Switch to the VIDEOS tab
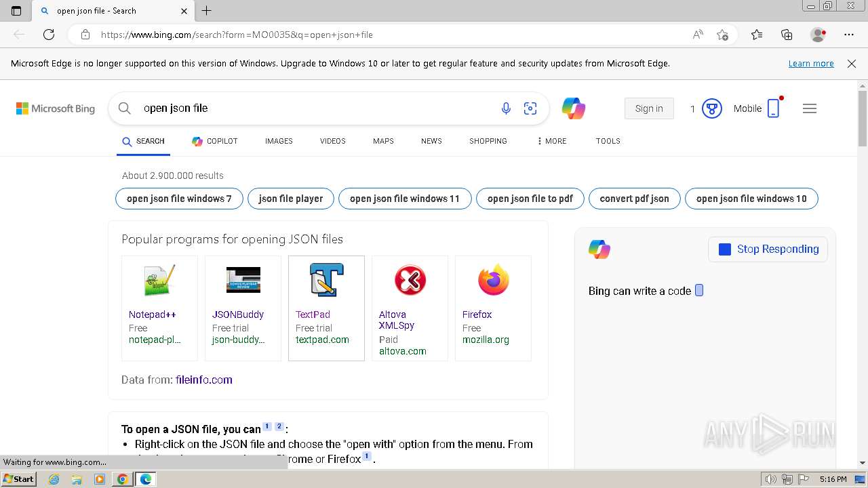This screenshot has height=488, width=868. point(333,141)
